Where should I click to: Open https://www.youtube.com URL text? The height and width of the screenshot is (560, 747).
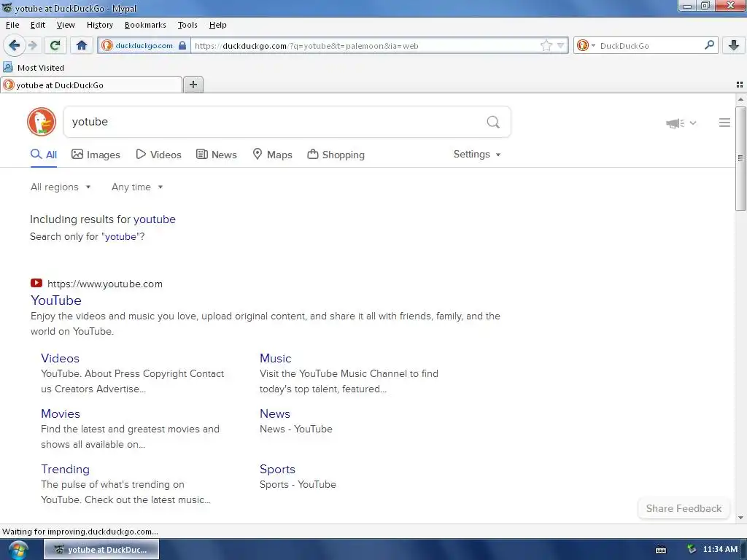click(105, 284)
